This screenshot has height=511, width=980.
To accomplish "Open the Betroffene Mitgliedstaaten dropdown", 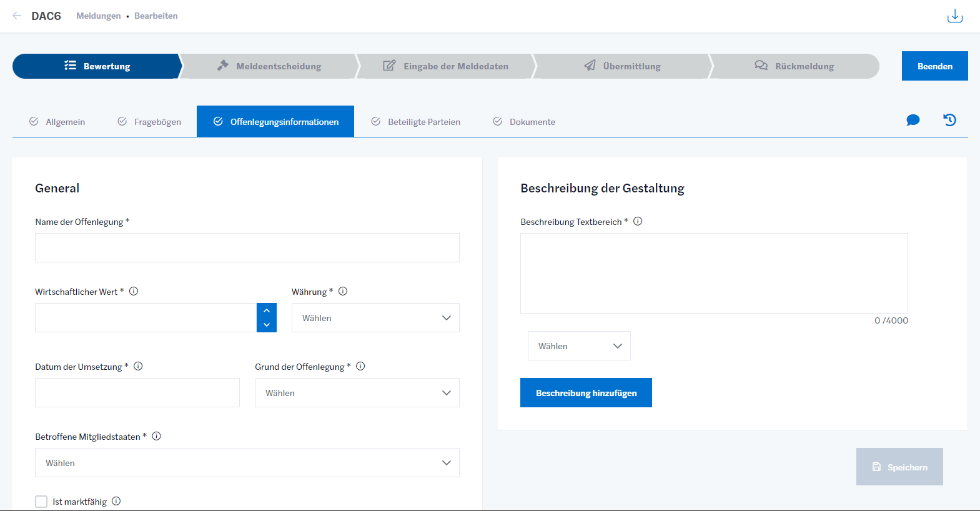I will [x=247, y=463].
